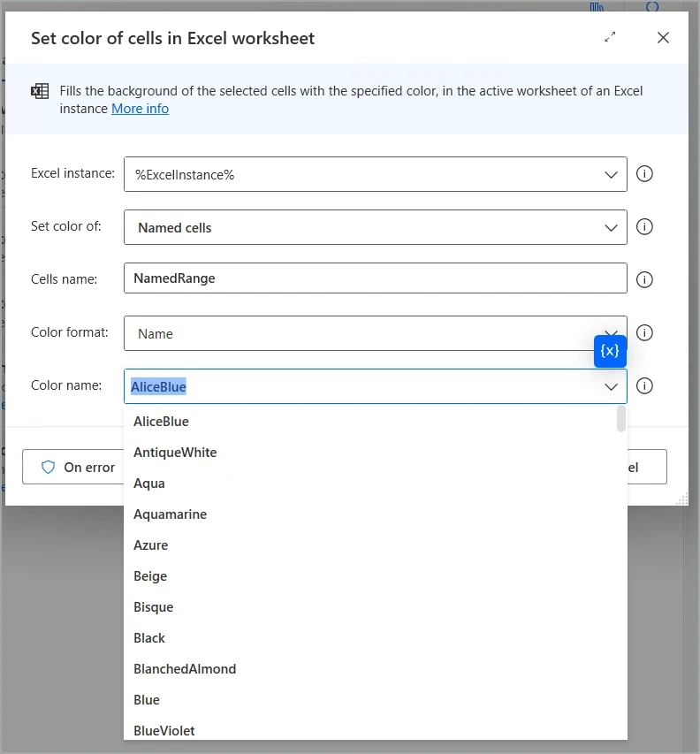The height and width of the screenshot is (754, 700).
Task: Click the info icon beside Color name
Action: click(644, 385)
